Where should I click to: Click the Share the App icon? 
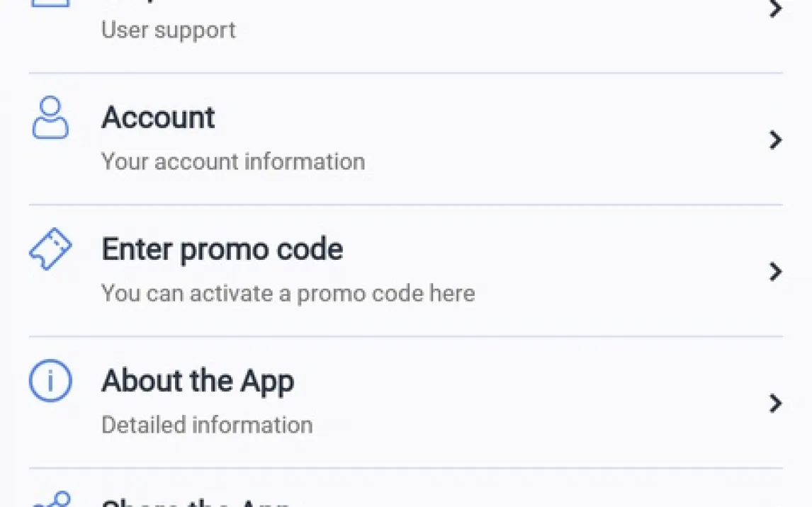click(x=50, y=501)
